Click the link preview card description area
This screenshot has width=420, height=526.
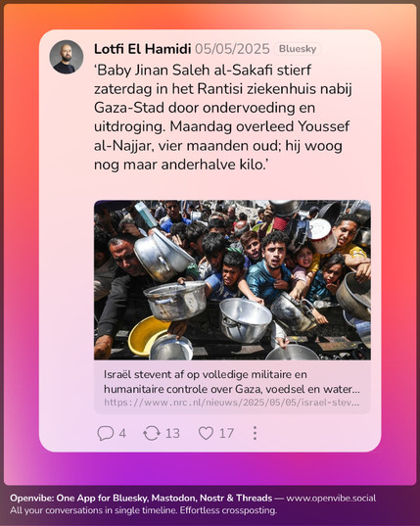(232, 387)
